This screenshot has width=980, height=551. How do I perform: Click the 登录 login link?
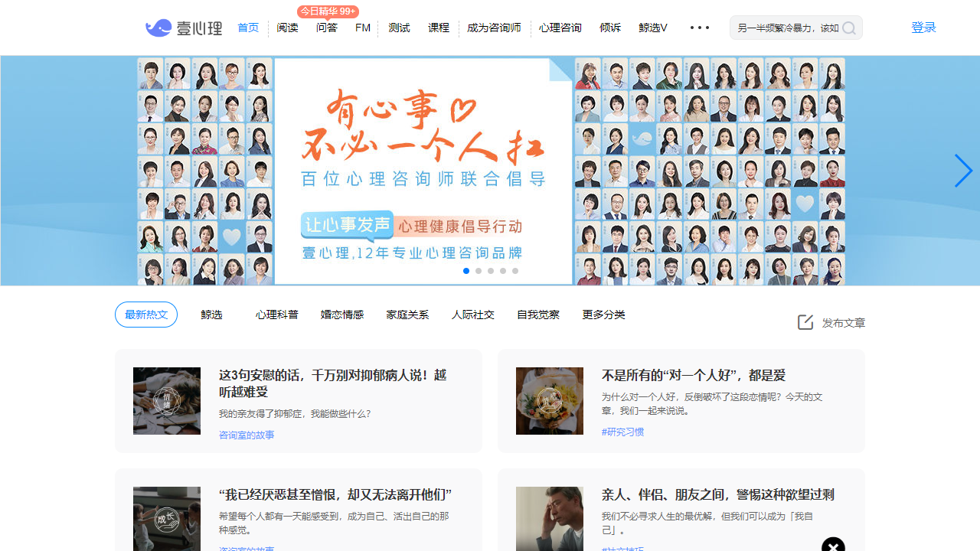click(x=923, y=28)
